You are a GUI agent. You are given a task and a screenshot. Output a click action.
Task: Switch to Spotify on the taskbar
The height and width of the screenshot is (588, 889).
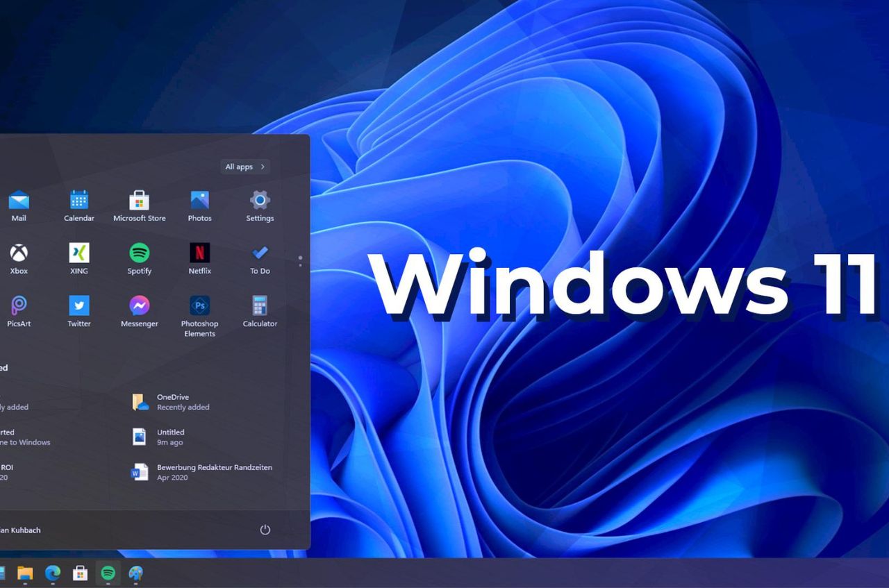(108, 573)
